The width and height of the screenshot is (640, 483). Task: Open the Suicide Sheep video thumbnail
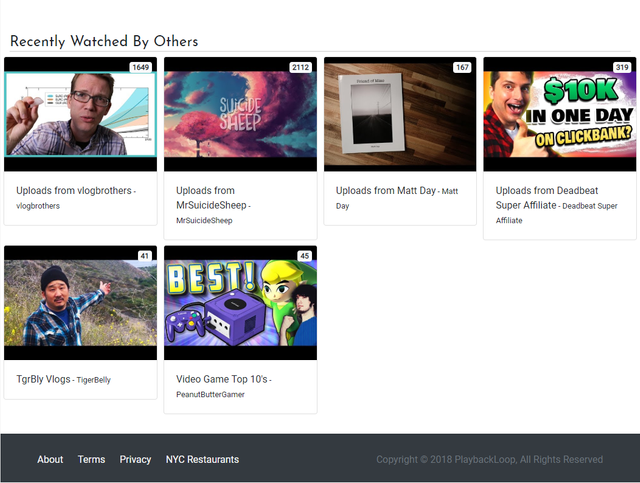[240, 114]
